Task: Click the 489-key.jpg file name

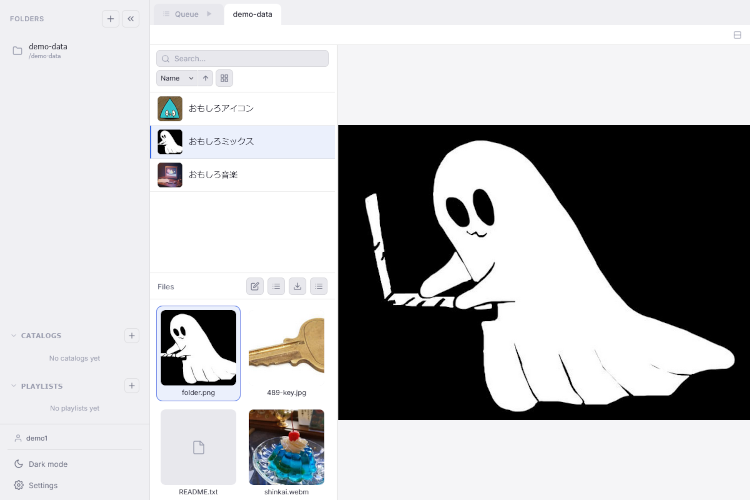Action: coord(287,392)
